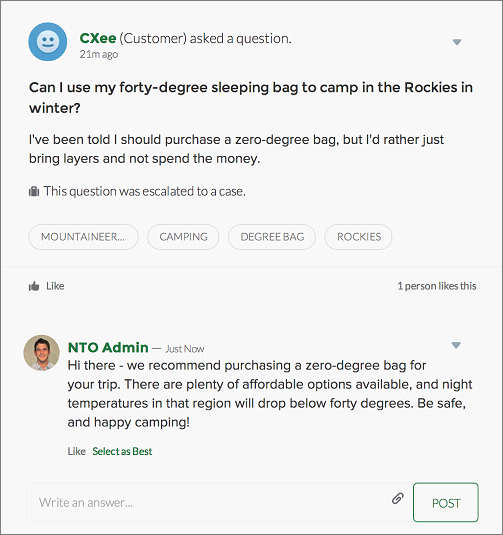Select the MOUNTAINEER... topic tag
Screen dimensions: 503x535
pyautogui.click(x=83, y=237)
